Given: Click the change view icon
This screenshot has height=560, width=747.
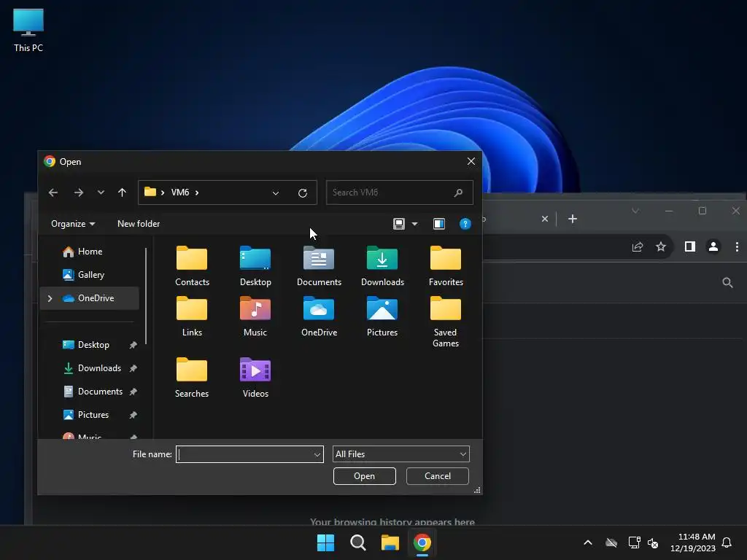Looking at the screenshot, I should 399,224.
